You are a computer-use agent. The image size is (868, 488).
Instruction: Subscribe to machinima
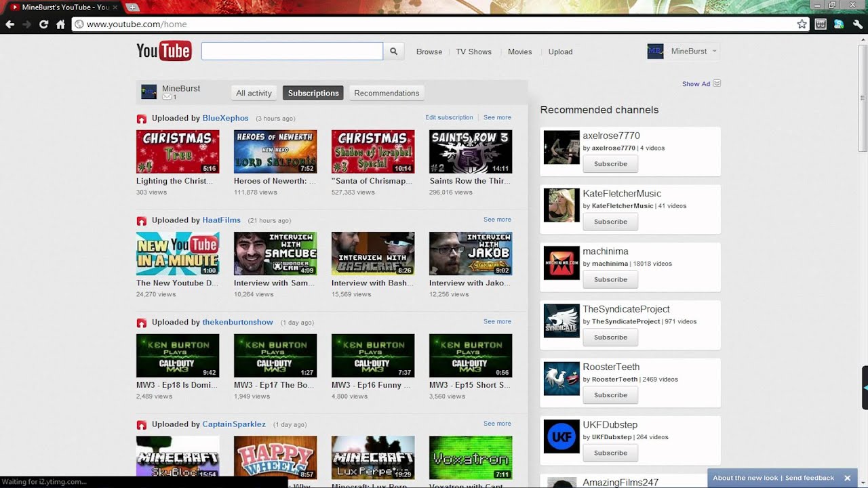tap(610, 279)
